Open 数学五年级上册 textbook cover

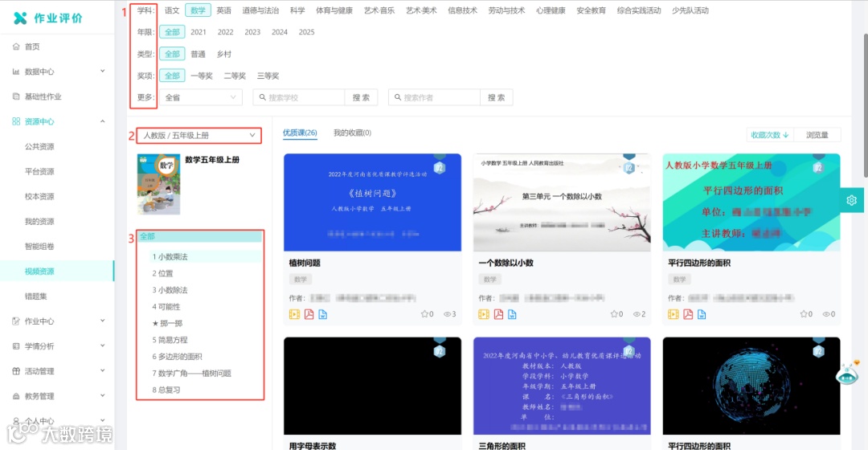tap(159, 184)
